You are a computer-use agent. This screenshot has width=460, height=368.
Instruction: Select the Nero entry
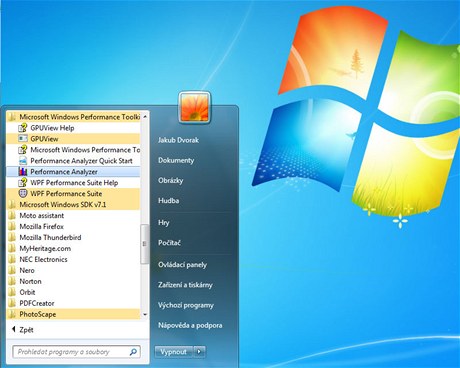click(73, 270)
